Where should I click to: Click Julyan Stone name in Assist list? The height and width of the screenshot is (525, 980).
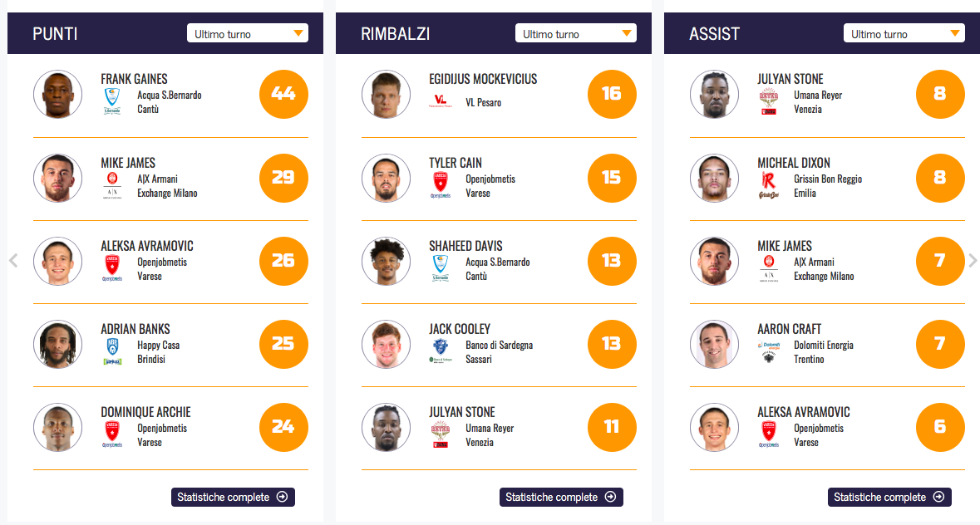pyautogui.click(x=790, y=79)
